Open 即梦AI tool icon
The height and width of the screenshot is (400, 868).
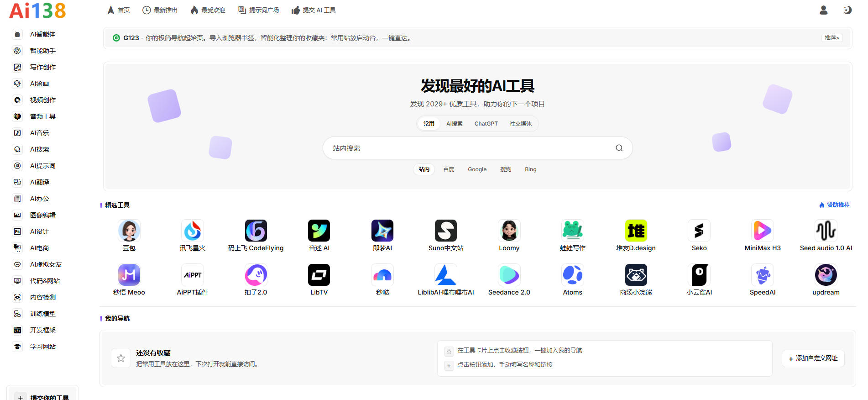point(382,231)
